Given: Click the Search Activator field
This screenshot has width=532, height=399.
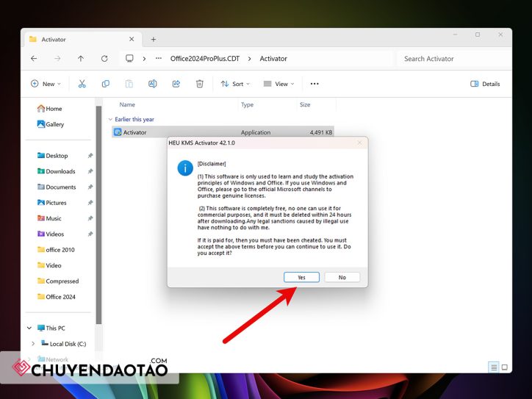Looking at the screenshot, I should coord(453,59).
